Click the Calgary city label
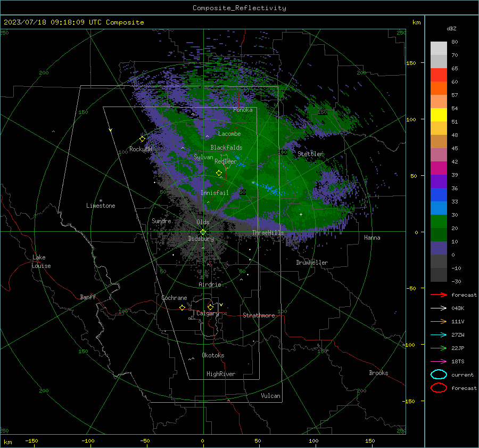The width and height of the screenshot is (479, 448). (x=208, y=313)
